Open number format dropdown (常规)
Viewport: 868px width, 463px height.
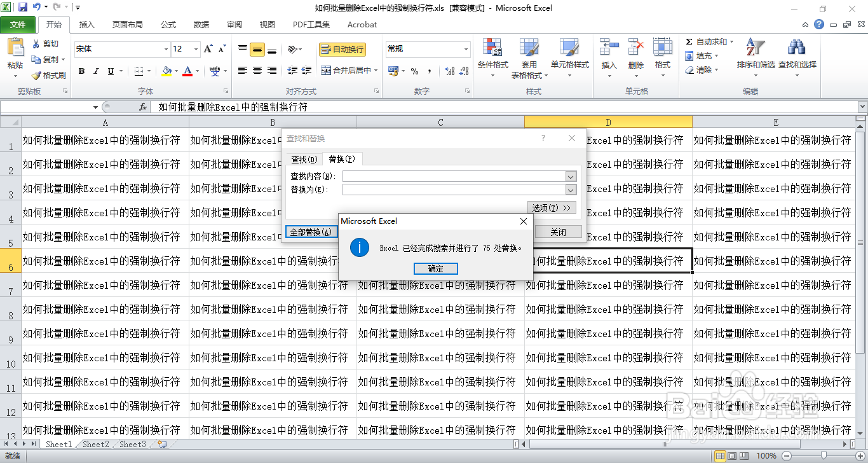[466, 49]
